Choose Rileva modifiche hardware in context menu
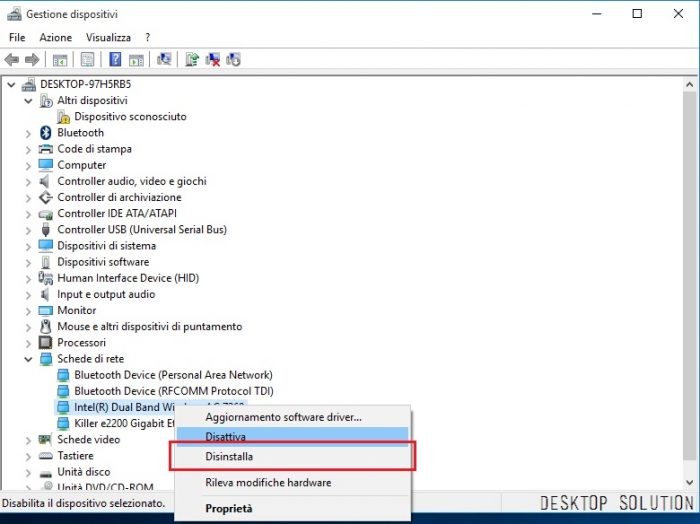700x524 pixels. tap(292, 482)
